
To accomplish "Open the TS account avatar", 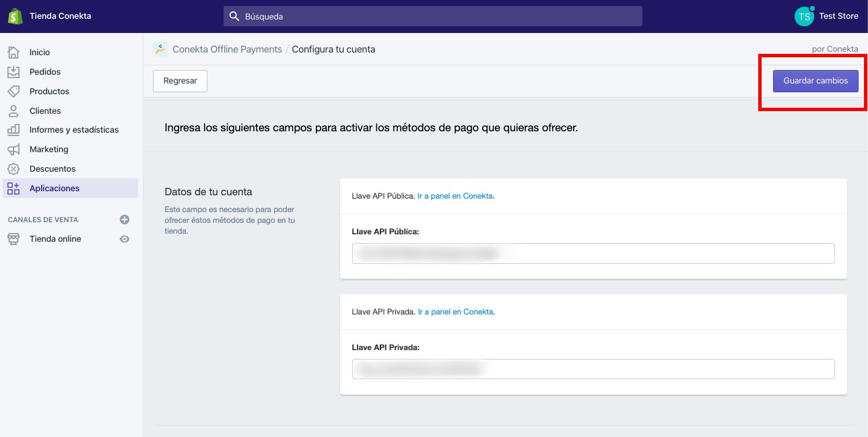I will [804, 16].
